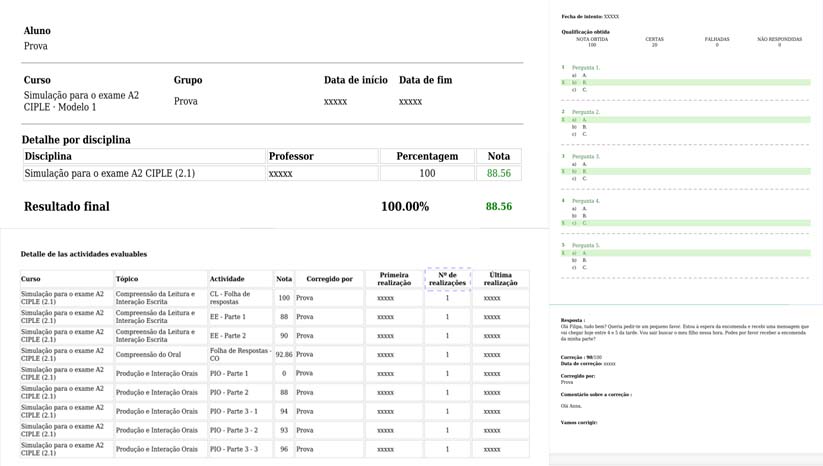Click the 'Pergunta 2.' question title
823x466 pixels.
coord(586,112)
